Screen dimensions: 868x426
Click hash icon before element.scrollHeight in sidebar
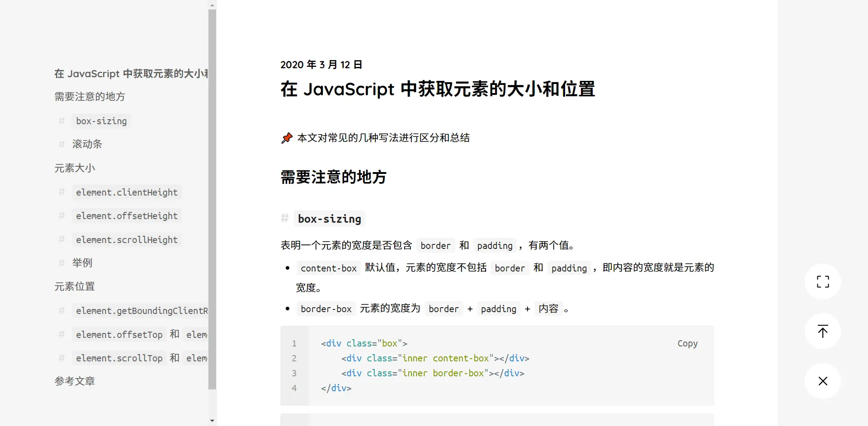62,239
